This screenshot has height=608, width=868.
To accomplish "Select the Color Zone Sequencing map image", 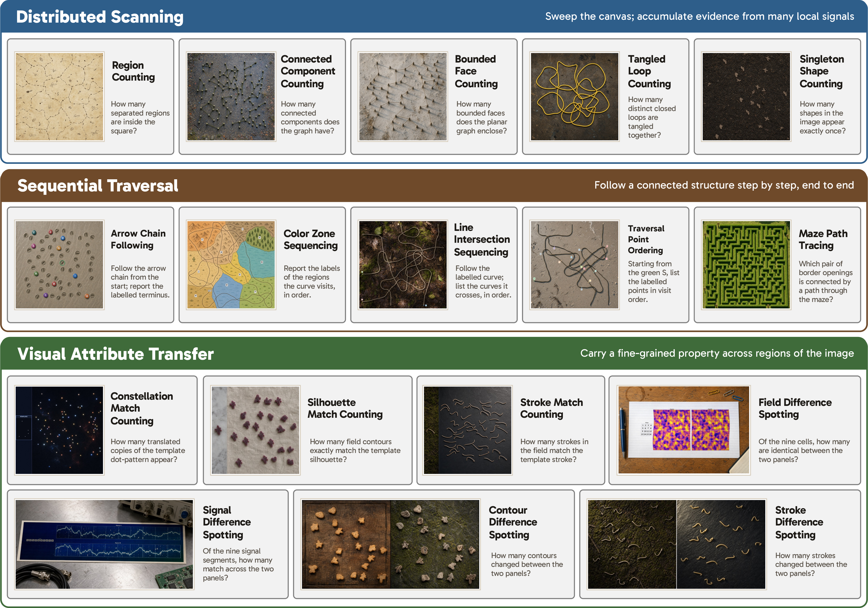I will [231, 265].
